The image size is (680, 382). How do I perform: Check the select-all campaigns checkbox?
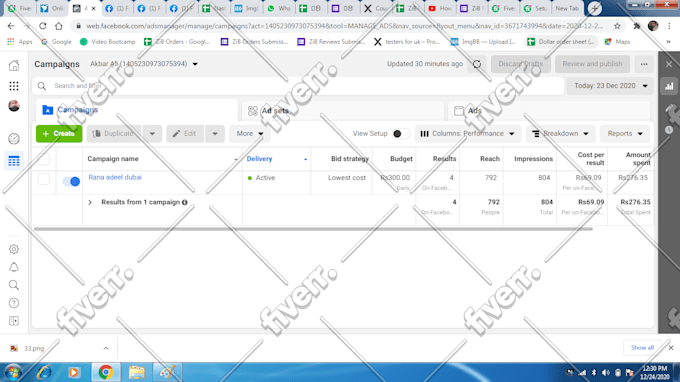tap(44, 159)
